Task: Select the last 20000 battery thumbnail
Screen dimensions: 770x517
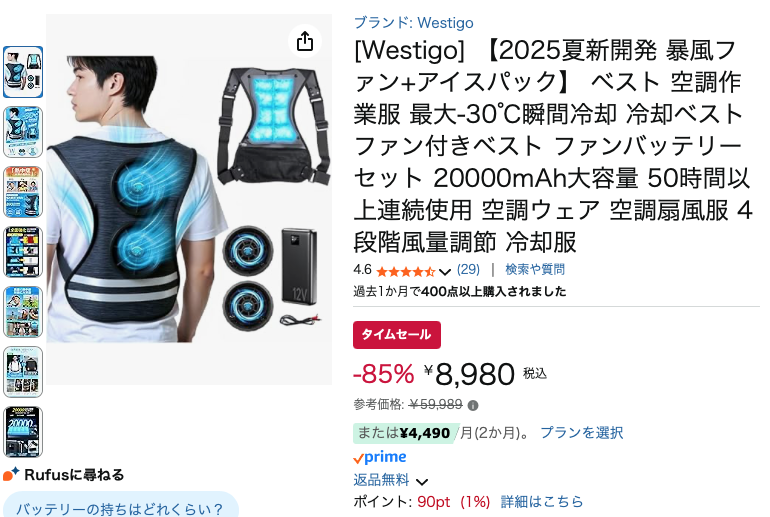Action: point(23,432)
